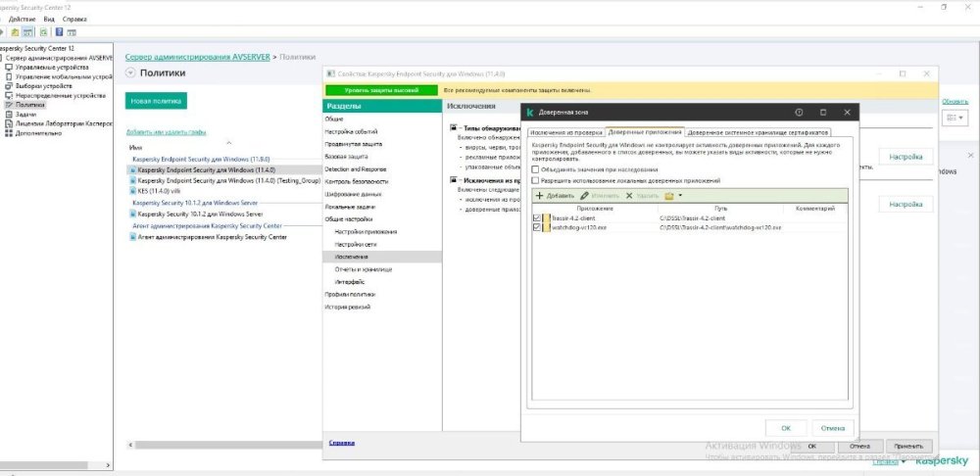The height and width of the screenshot is (476, 980).
Task: Open the Добавить или удалить графы link
Action: 166,131
